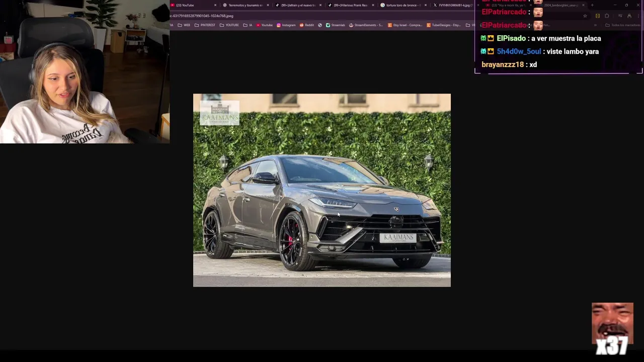Open the YOUTUBE bookmarks folder
This screenshot has height=362, width=644.
229,25
